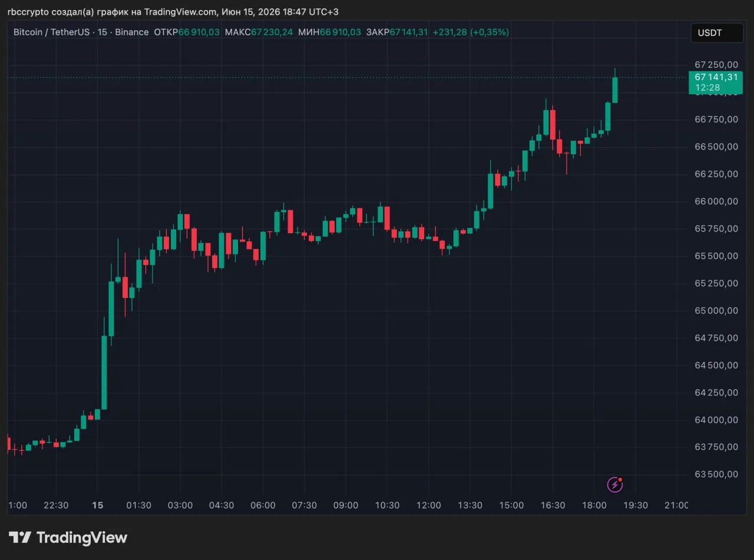The height and width of the screenshot is (560, 754).
Task: Click the 21:00 time axis label
Action: tap(676, 505)
